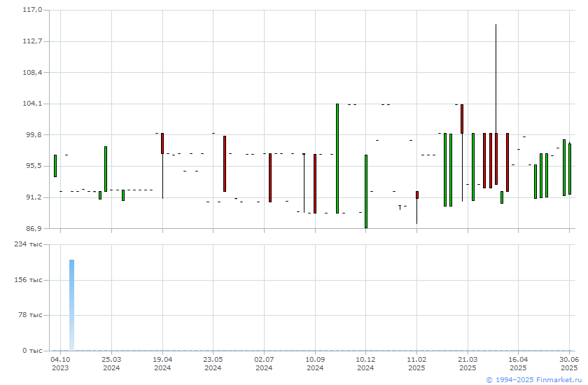Click the date label 11.02 2025

[x=416, y=363]
